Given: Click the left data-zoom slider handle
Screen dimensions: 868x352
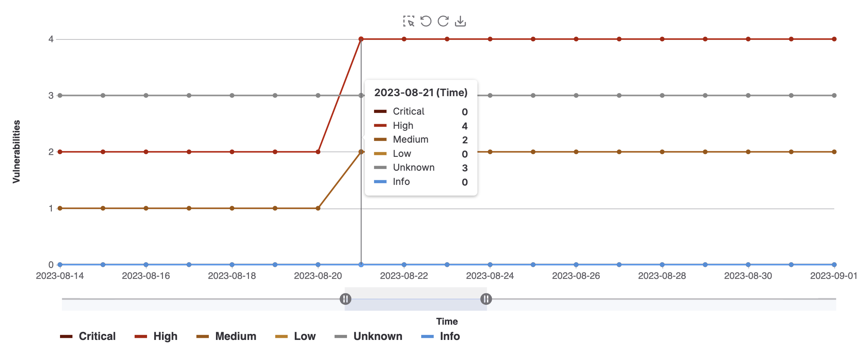Looking at the screenshot, I should [x=345, y=299].
